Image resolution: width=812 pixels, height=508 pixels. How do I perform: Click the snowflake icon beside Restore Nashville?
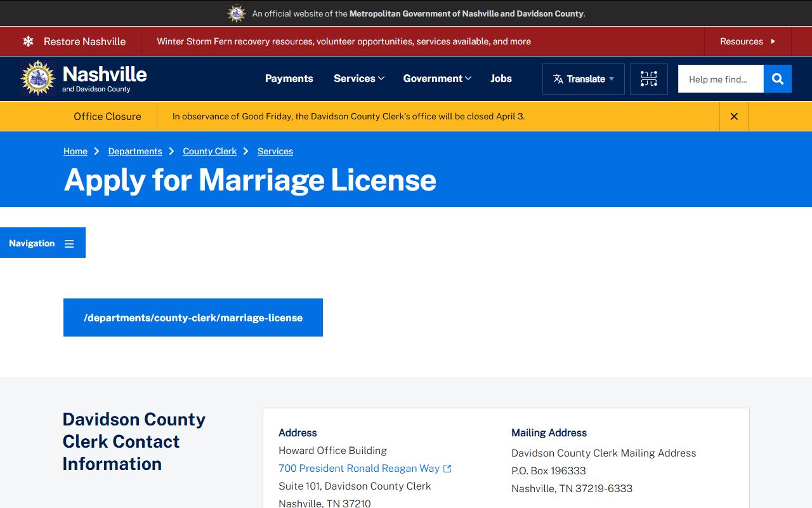(x=28, y=41)
